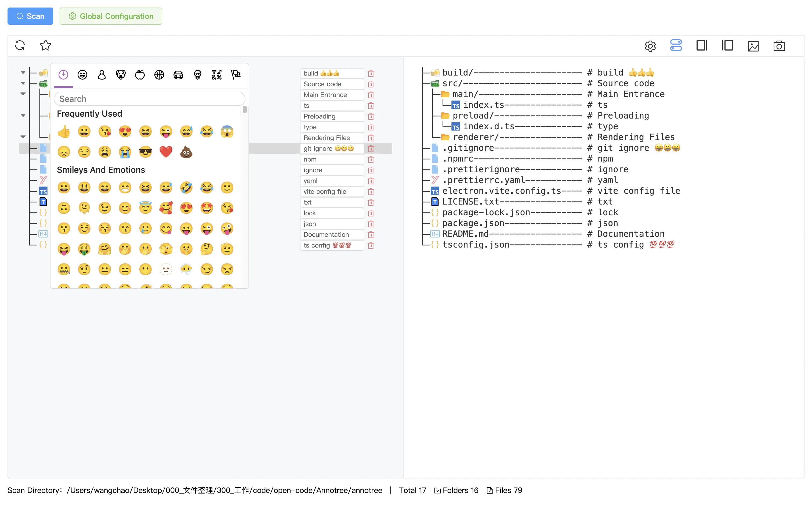Collapse the preload folder tree arrow

[x=23, y=116]
